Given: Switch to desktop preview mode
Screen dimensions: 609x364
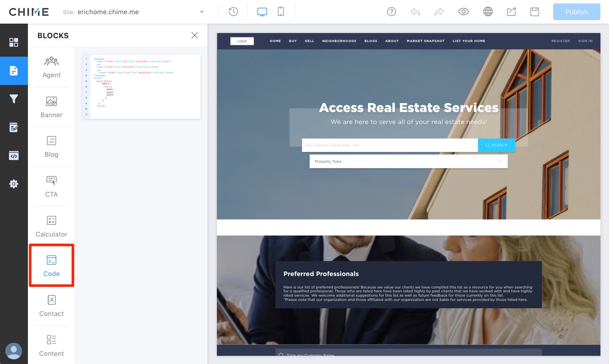Looking at the screenshot, I should (x=262, y=12).
